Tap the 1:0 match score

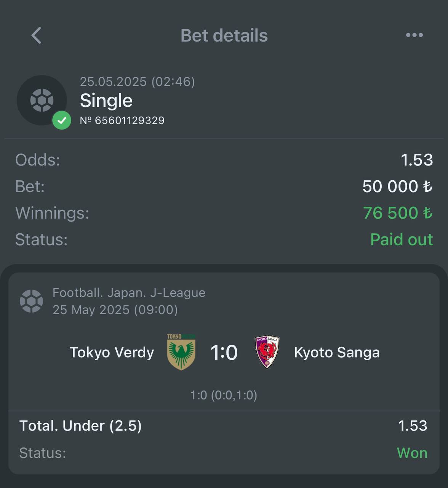point(224,352)
